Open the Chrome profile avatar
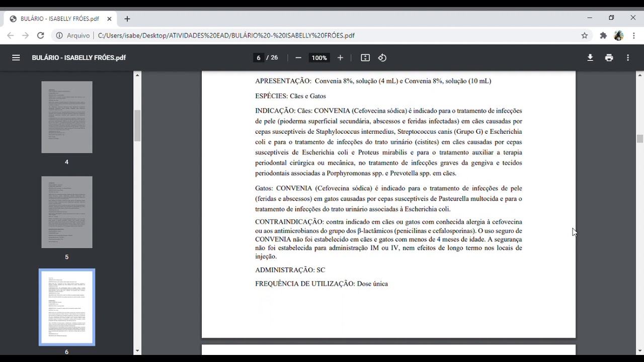Viewport: 644px width, 362px height. click(x=619, y=36)
